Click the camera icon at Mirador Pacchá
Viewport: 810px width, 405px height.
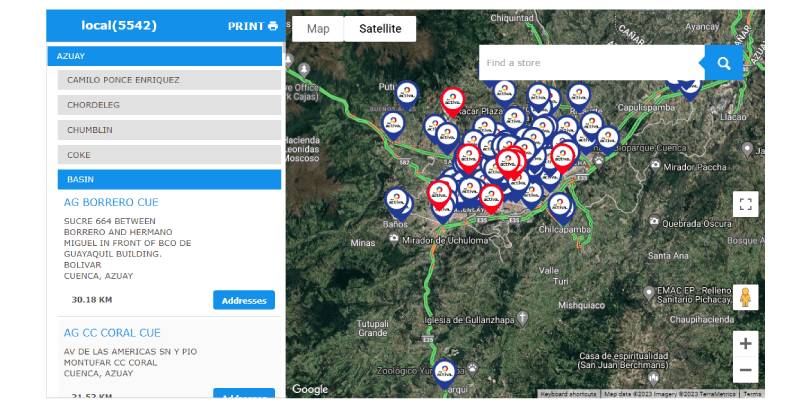[x=655, y=165]
